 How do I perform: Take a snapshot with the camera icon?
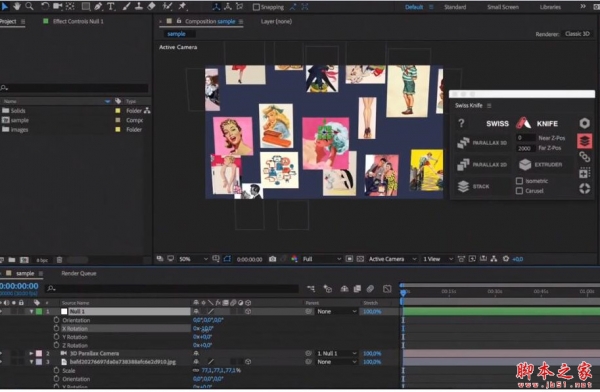272,259
